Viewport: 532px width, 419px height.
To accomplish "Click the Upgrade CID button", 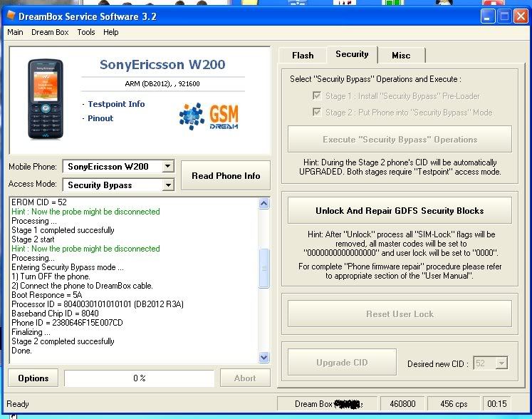I will click(x=342, y=362).
